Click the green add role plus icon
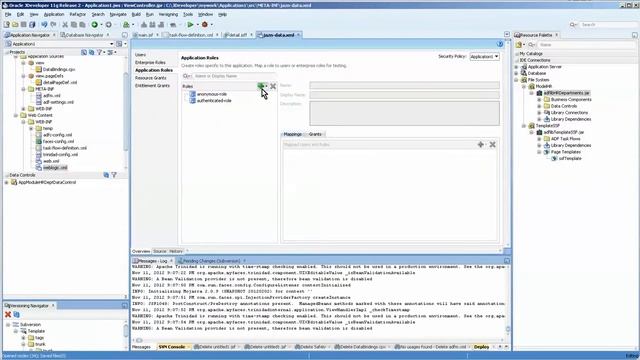Image resolution: width=640 pixels, height=360 pixels. point(260,86)
